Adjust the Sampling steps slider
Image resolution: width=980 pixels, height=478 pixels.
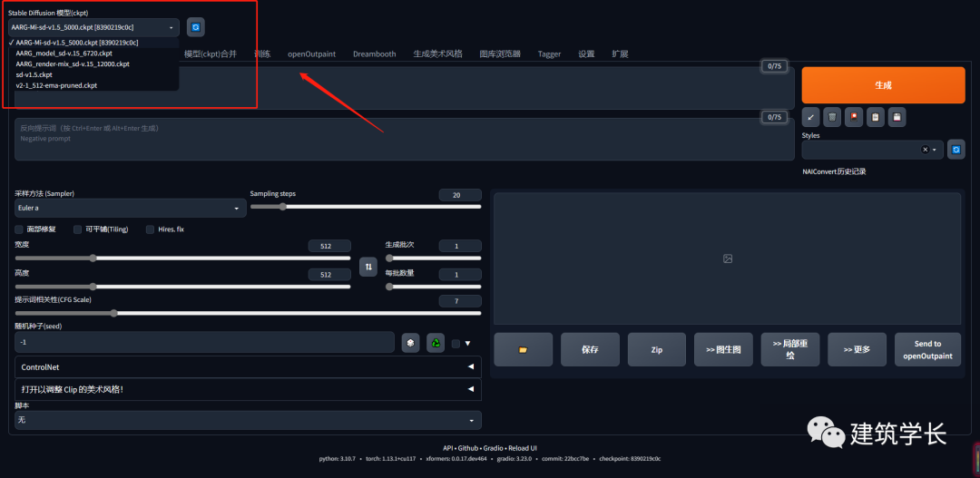366,207
